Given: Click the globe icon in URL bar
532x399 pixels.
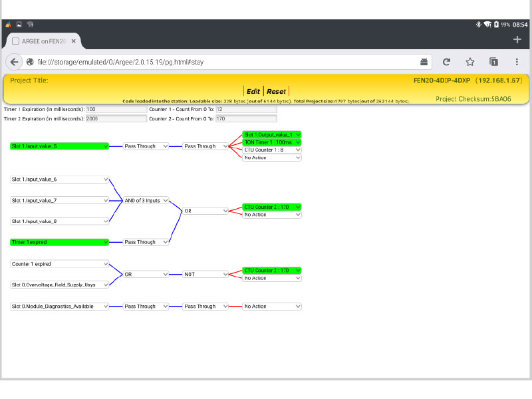Looking at the screenshot, I should 30,62.
